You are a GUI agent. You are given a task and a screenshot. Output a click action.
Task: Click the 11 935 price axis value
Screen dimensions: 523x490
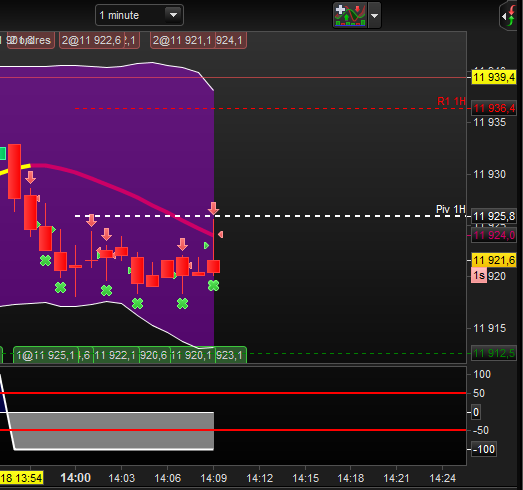point(490,122)
